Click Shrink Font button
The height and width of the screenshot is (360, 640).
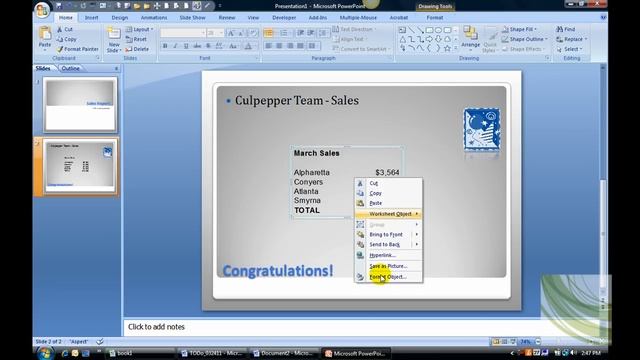point(242,33)
